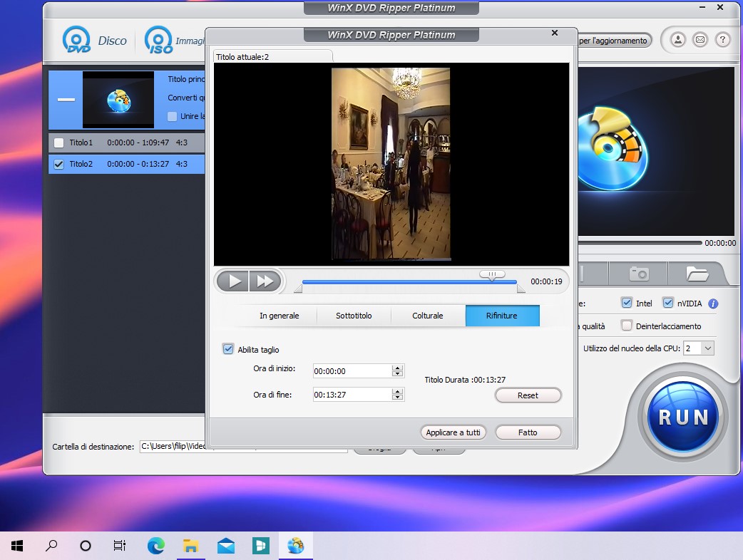Click the trim timeline playhead handle

(x=492, y=274)
